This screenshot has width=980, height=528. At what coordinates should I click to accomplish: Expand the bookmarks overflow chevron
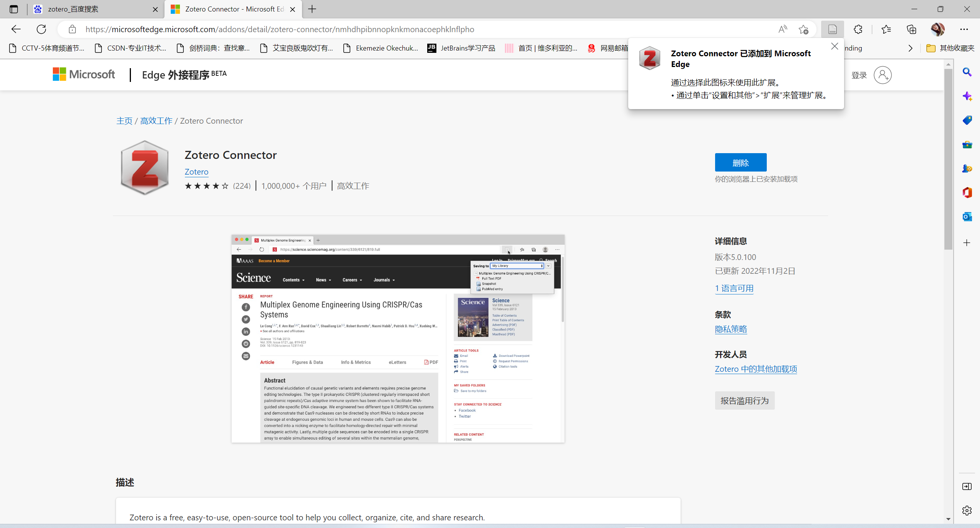[x=910, y=48]
